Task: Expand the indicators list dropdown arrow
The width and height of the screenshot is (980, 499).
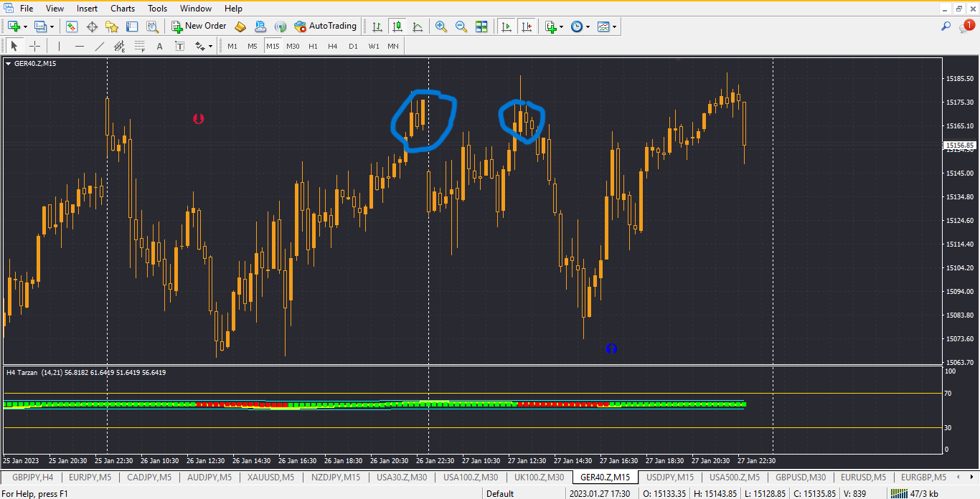Action: coord(561,27)
